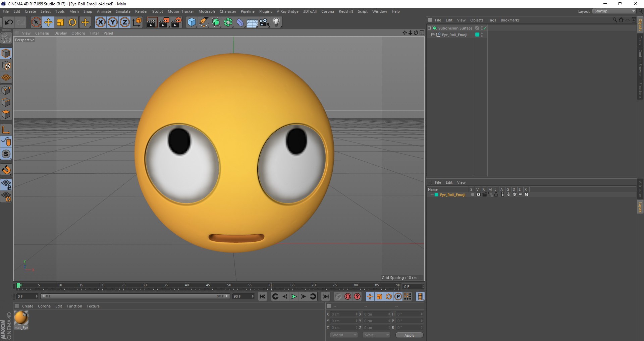This screenshot has height=341, width=644.
Task: Open the Scale mode dropdown
Action: pos(376,335)
